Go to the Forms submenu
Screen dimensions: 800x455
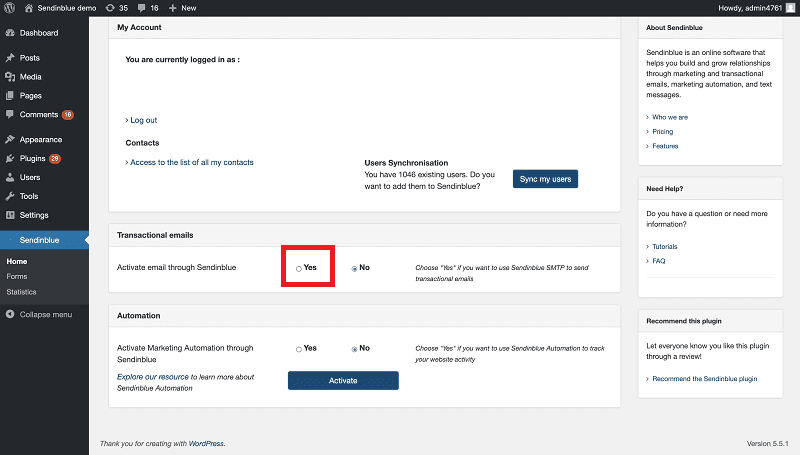point(17,276)
